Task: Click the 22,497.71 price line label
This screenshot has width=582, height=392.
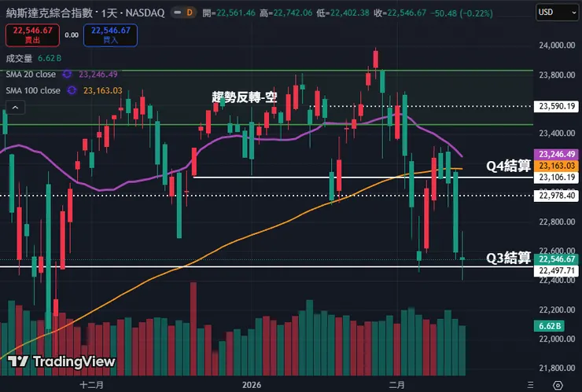Action: point(557,271)
